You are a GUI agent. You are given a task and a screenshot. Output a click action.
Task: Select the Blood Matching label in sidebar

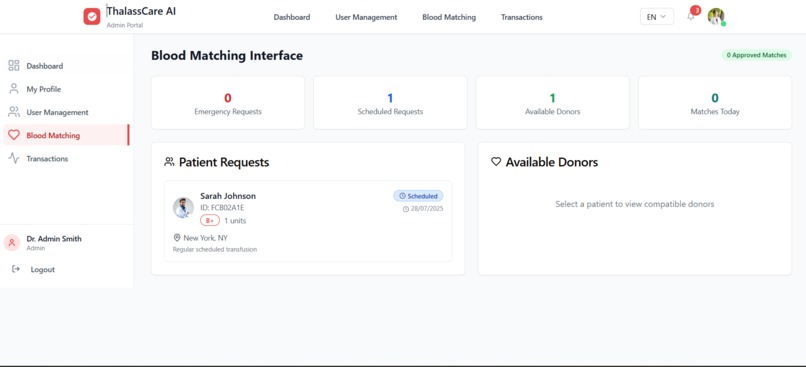(x=53, y=136)
